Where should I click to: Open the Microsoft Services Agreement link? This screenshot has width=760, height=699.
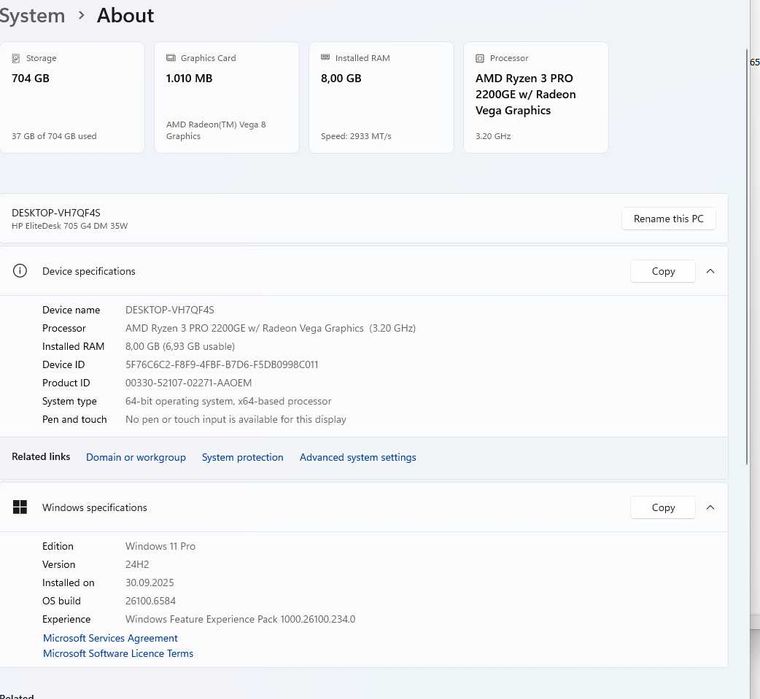click(x=110, y=638)
